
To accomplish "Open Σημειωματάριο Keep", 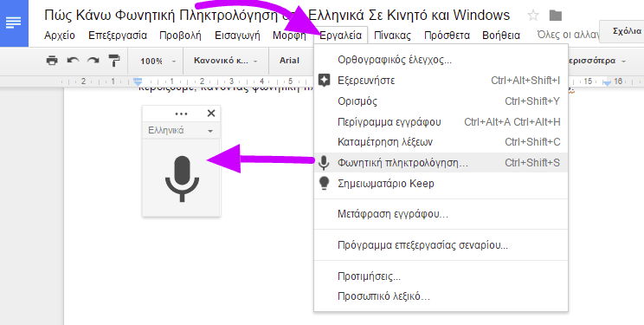I will tap(441, 184).
